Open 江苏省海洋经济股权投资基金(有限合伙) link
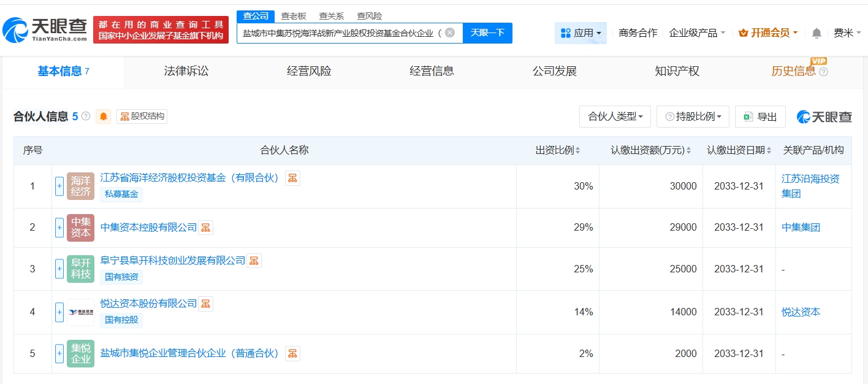This screenshot has width=868, height=384. click(190, 178)
